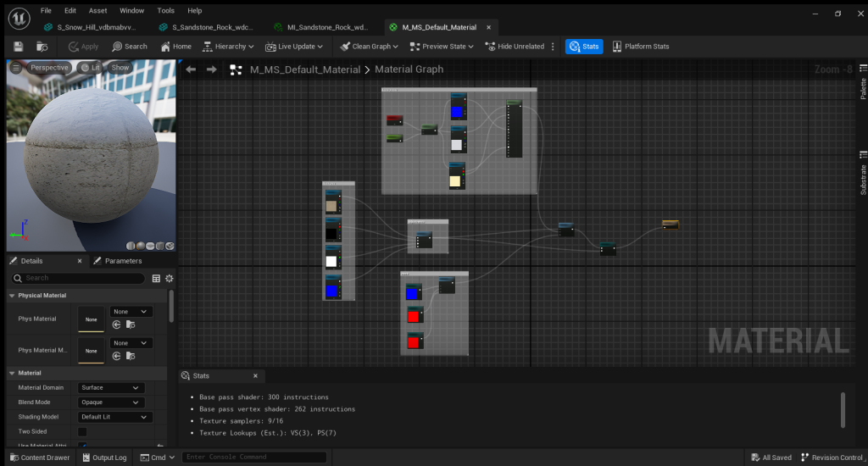Open Revision Control status menu
The height and width of the screenshot is (466, 868).
click(x=832, y=458)
